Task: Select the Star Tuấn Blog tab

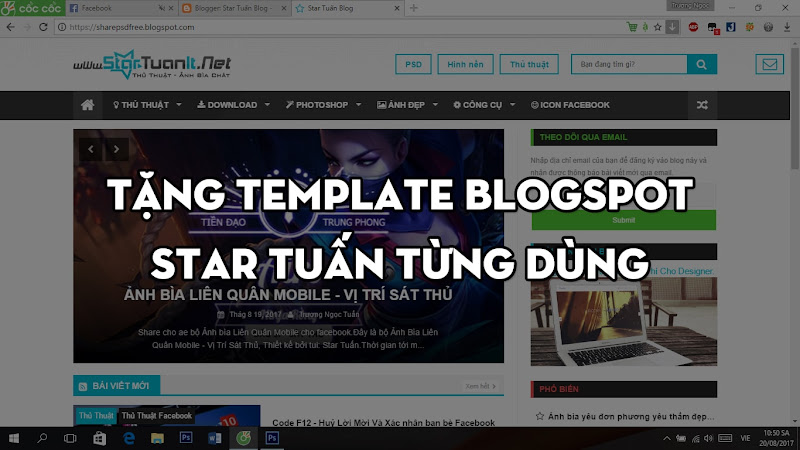Action: [347, 8]
